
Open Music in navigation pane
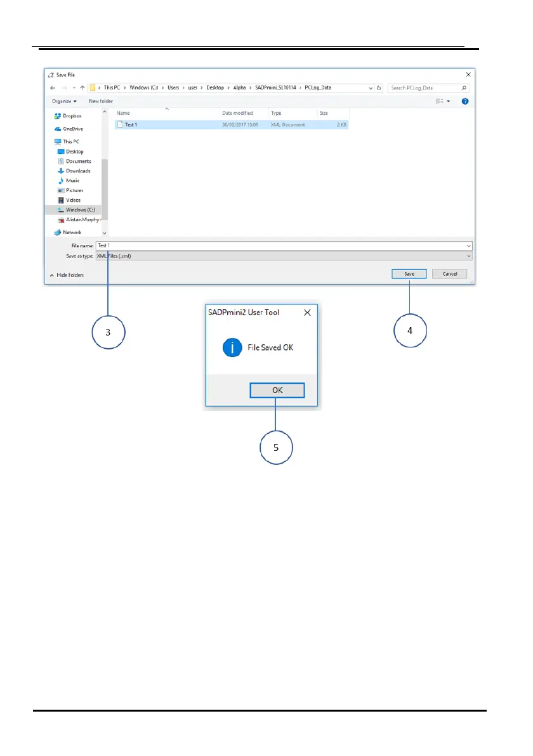pyautogui.click(x=69, y=180)
